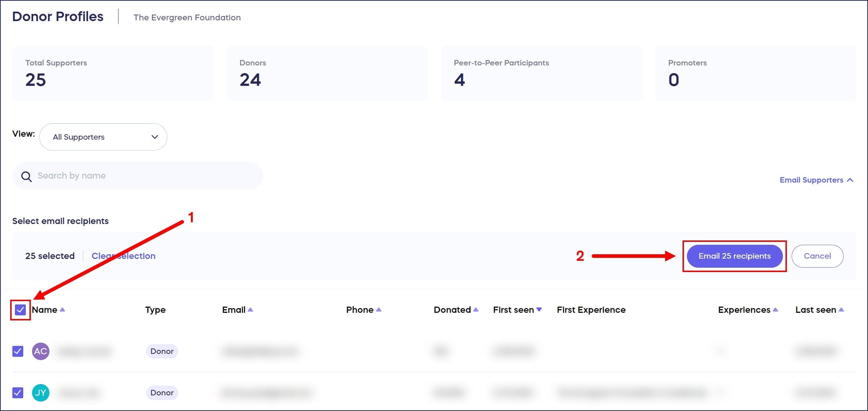Open the Donors summary card
868x411 pixels.
327,73
